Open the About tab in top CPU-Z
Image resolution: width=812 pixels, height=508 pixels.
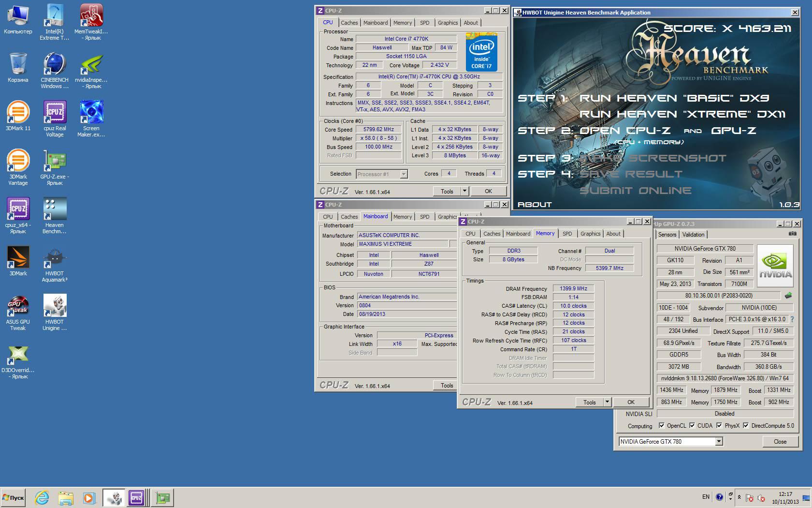(x=471, y=23)
